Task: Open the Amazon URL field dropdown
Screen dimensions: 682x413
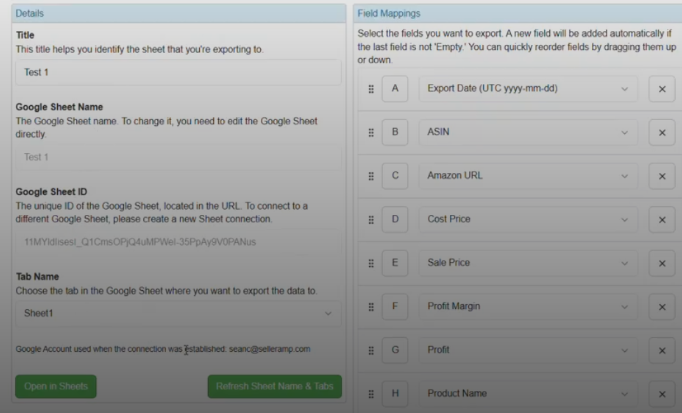Action: tap(528, 176)
